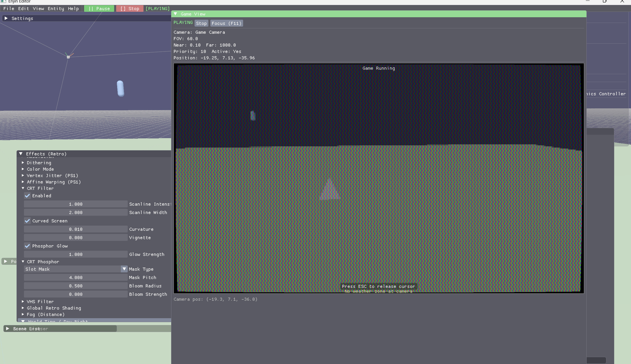
Task: Open the File menu
Action: point(9,9)
